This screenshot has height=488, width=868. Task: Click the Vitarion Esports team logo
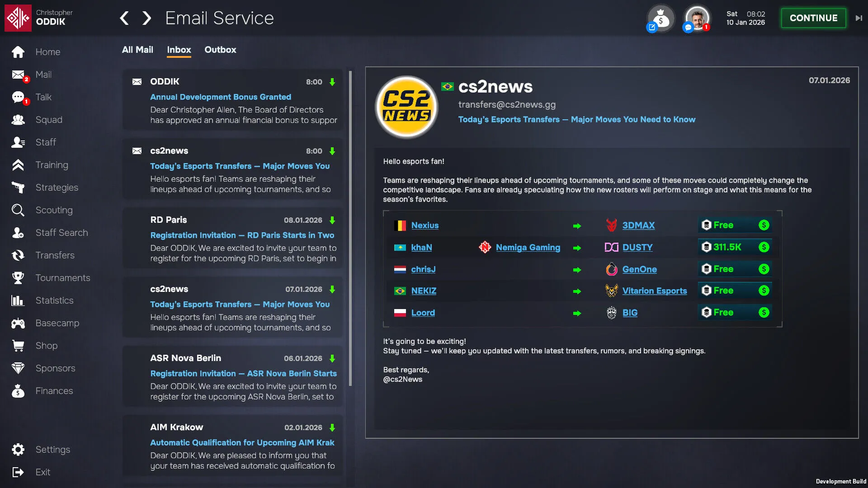(x=611, y=291)
